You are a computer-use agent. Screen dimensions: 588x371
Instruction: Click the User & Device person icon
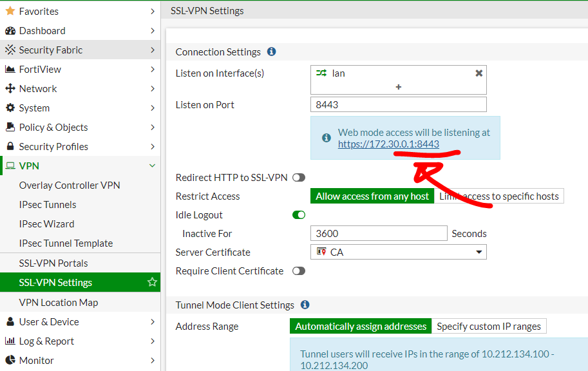point(10,321)
